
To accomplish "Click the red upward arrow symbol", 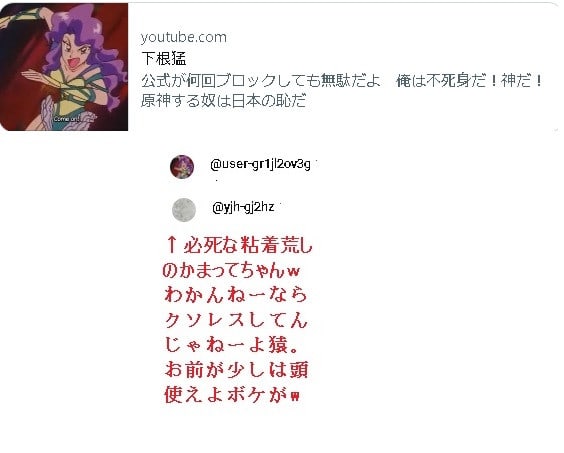I will tap(172, 244).
